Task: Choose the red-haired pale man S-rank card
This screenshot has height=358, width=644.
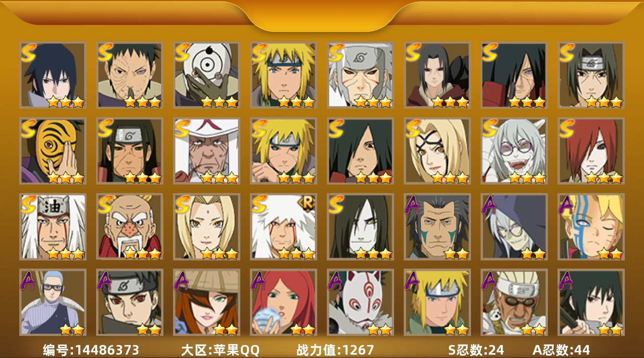Action: tap(591, 151)
